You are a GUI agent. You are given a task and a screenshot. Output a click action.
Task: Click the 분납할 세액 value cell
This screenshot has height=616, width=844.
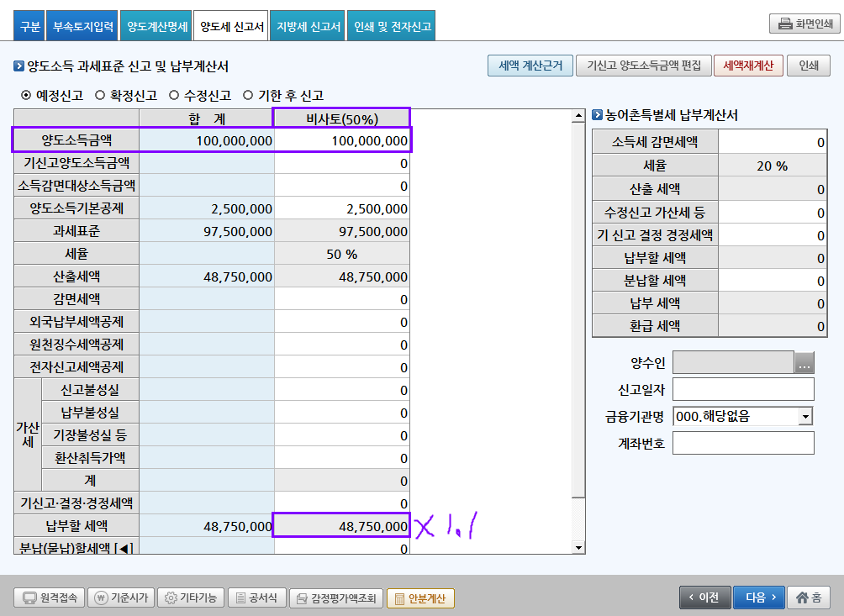point(772,281)
